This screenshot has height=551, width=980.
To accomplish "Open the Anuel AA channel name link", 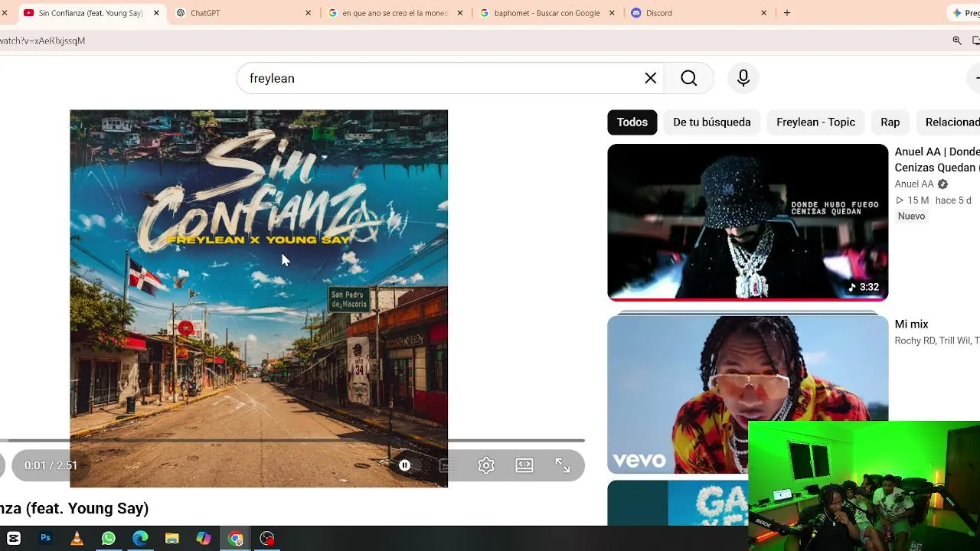I will click(914, 184).
